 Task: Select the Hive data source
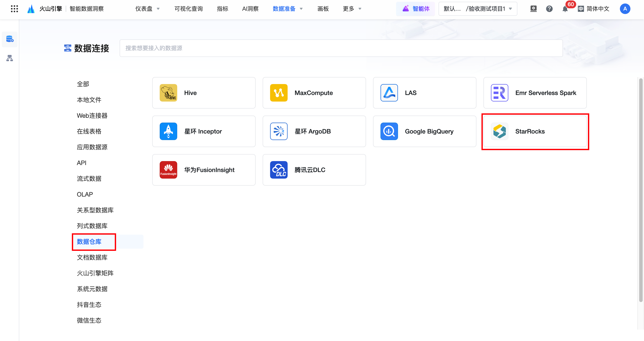204,93
